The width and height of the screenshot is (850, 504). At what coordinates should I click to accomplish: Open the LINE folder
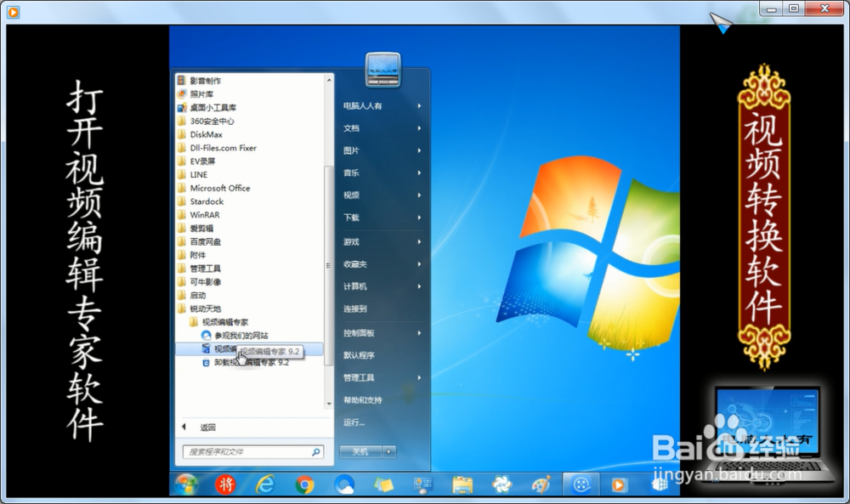pyautogui.click(x=194, y=174)
